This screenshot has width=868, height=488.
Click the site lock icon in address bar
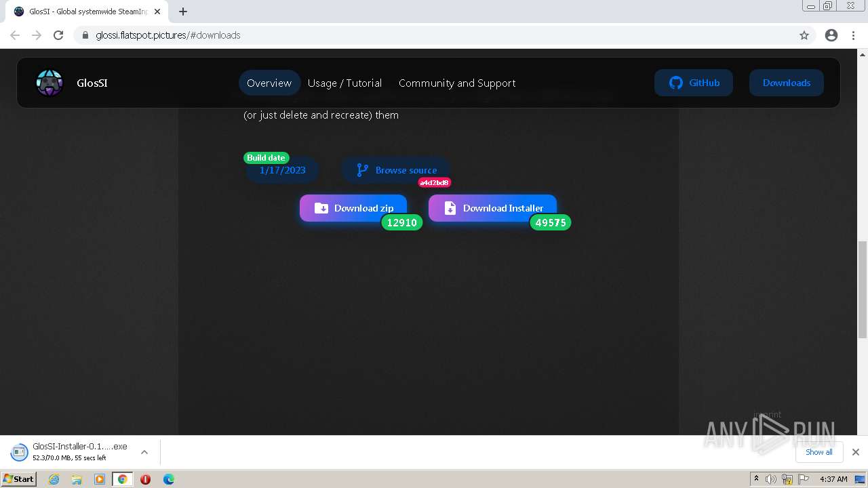(x=85, y=35)
